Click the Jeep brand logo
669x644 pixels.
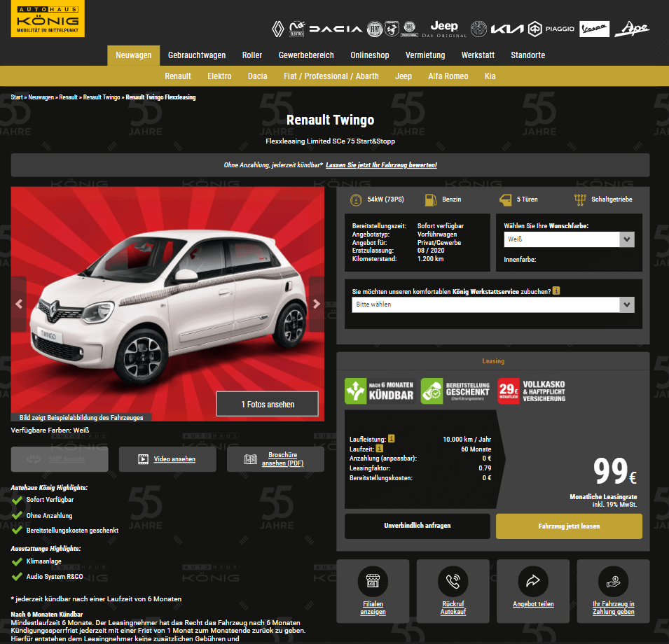click(x=444, y=29)
